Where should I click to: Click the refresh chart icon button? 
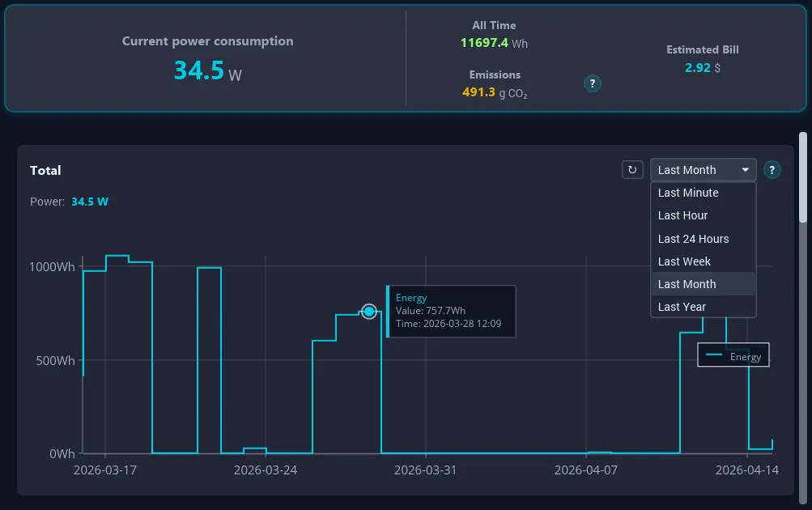coord(632,170)
